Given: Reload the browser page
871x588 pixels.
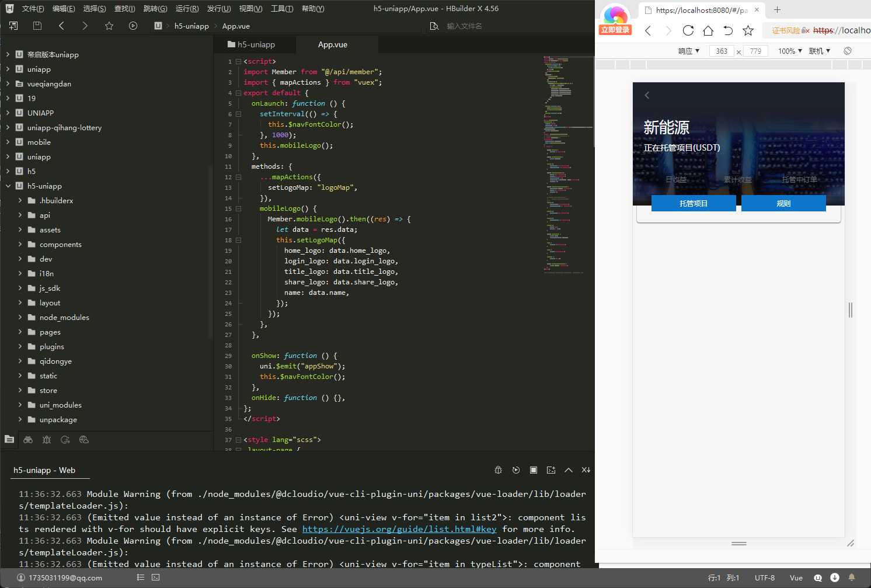Looking at the screenshot, I should click(688, 30).
